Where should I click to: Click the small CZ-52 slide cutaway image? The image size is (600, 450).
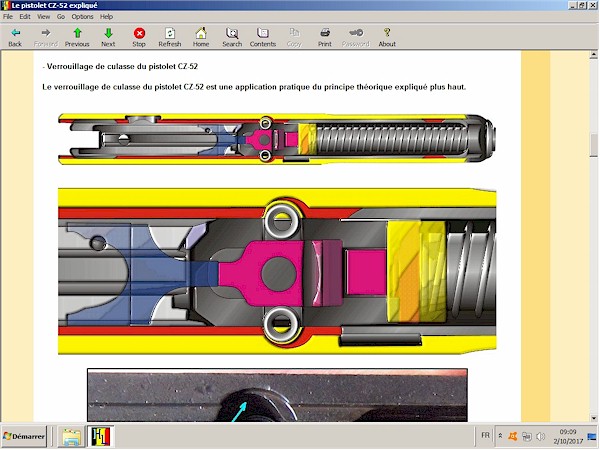click(x=277, y=139)
